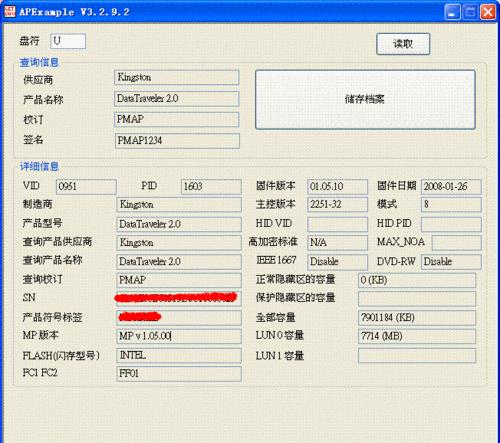The image size is (500, 443).
Task: Click the 查询信息 group label
Action: 39,62
